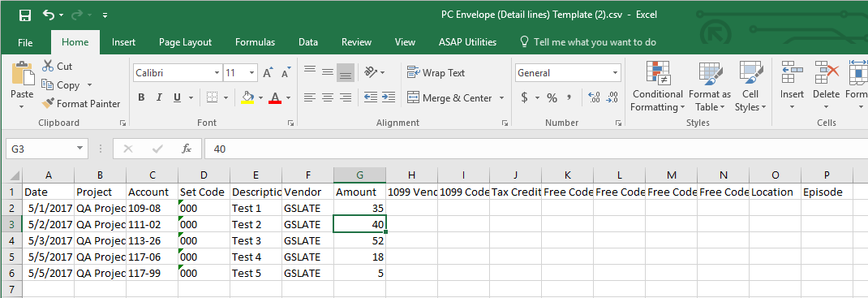
Task: Toggle Italic formatting
Action: point(160,97)
